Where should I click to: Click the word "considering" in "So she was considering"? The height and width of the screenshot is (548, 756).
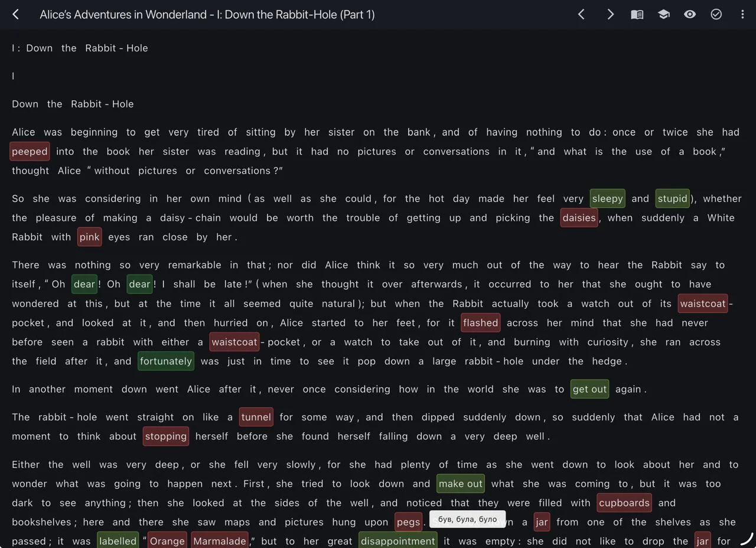pyautogui.click(x=113, y=198)
